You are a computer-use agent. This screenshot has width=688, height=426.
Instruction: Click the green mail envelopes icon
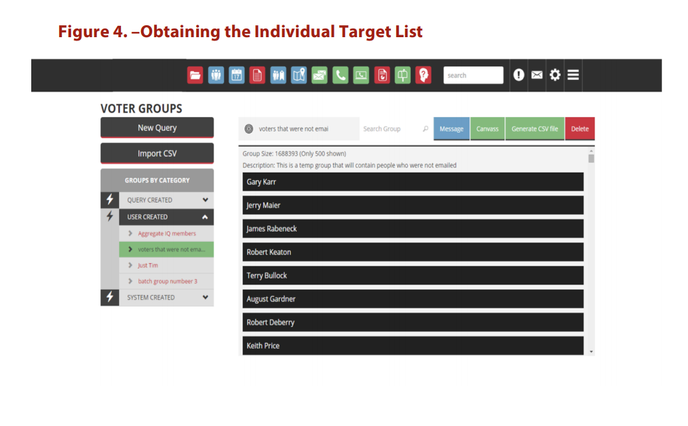(x=319, y=75)
